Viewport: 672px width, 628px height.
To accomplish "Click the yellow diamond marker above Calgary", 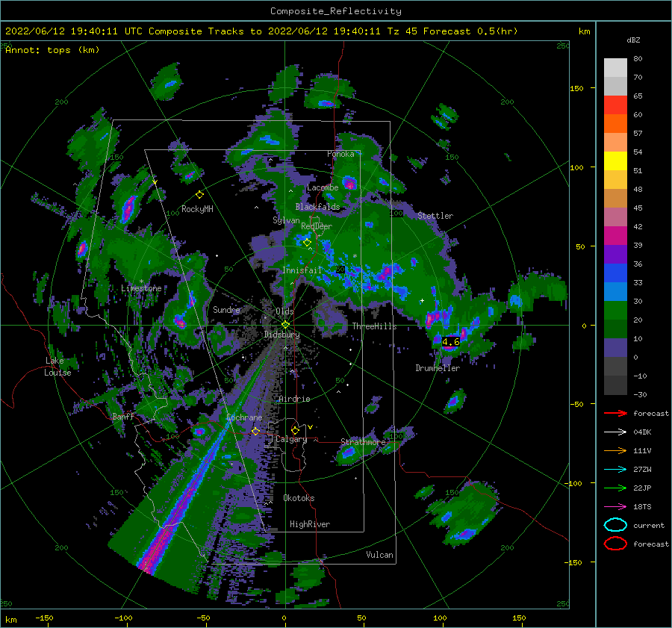I will click(x=295, y=430).
